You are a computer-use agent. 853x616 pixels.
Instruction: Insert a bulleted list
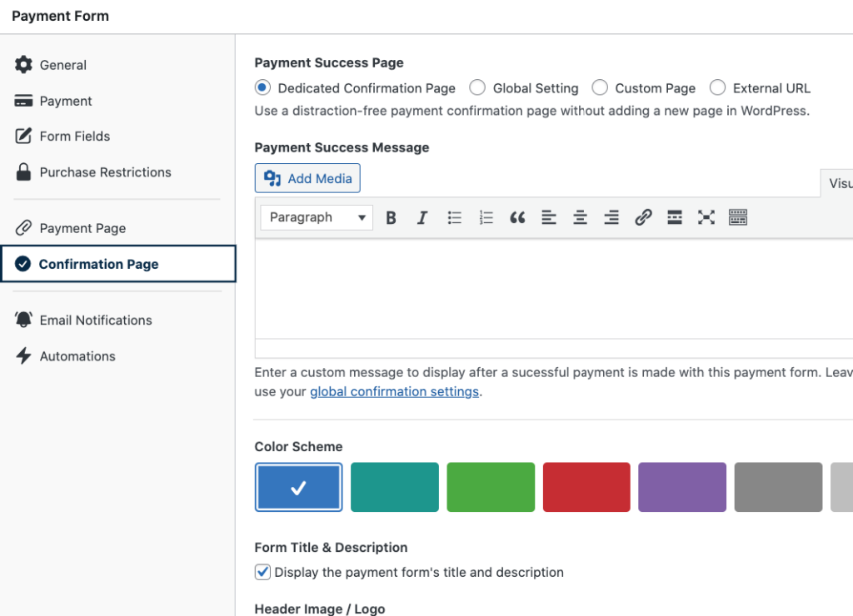[454, 218]
